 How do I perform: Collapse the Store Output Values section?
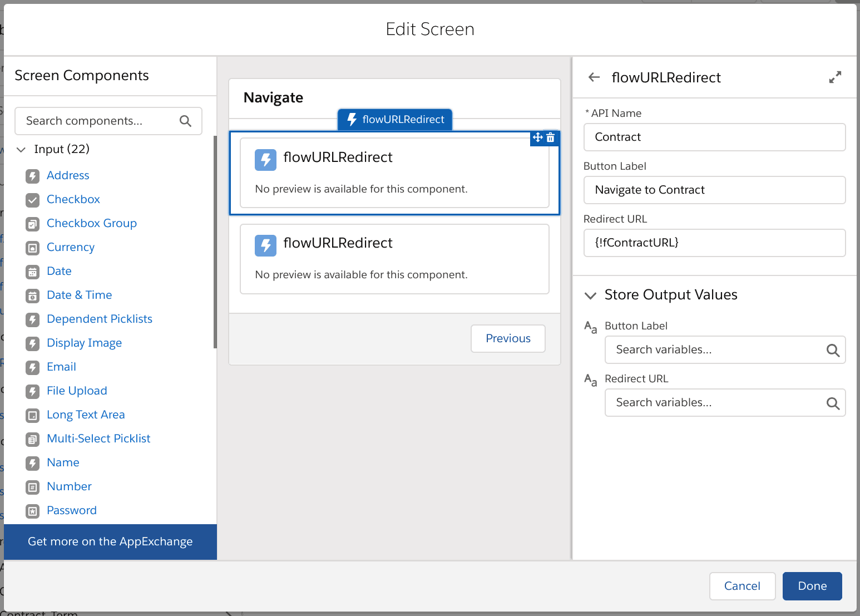coord(590,295)
